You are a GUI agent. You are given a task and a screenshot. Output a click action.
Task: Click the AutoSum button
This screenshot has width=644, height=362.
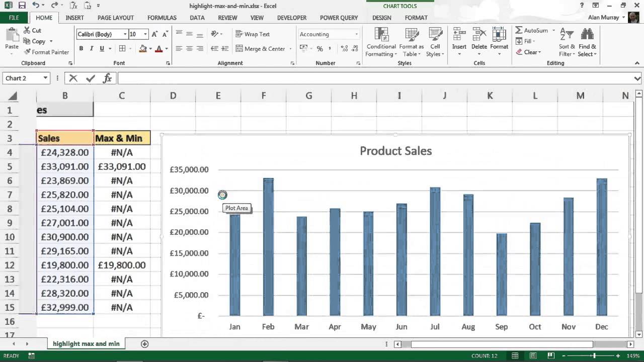point(531,31)
